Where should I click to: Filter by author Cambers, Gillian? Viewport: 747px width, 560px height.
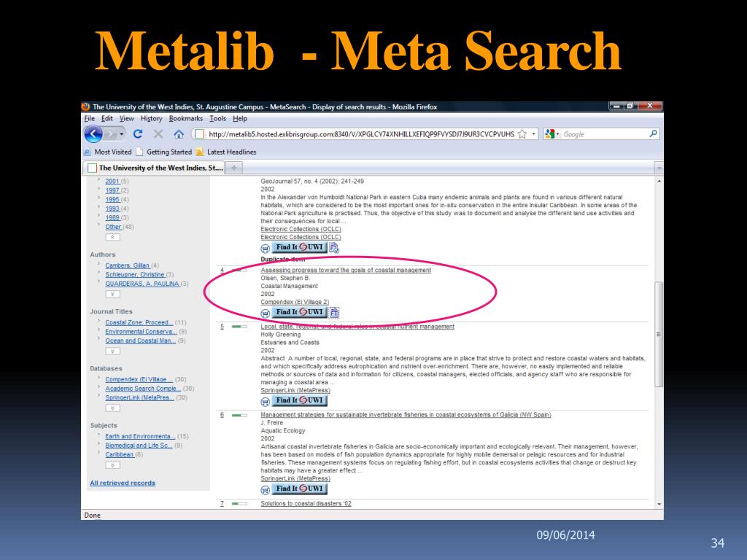coord(127,265)
